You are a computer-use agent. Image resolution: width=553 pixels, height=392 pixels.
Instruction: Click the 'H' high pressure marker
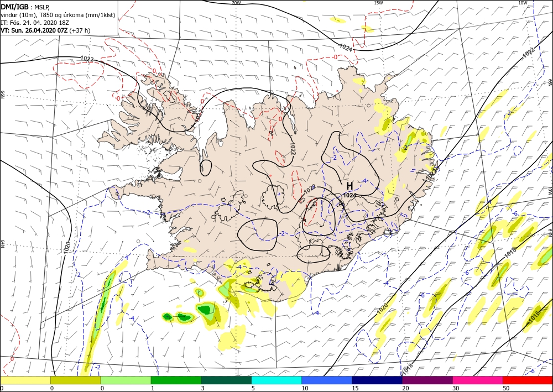click(x=349, y=186)
